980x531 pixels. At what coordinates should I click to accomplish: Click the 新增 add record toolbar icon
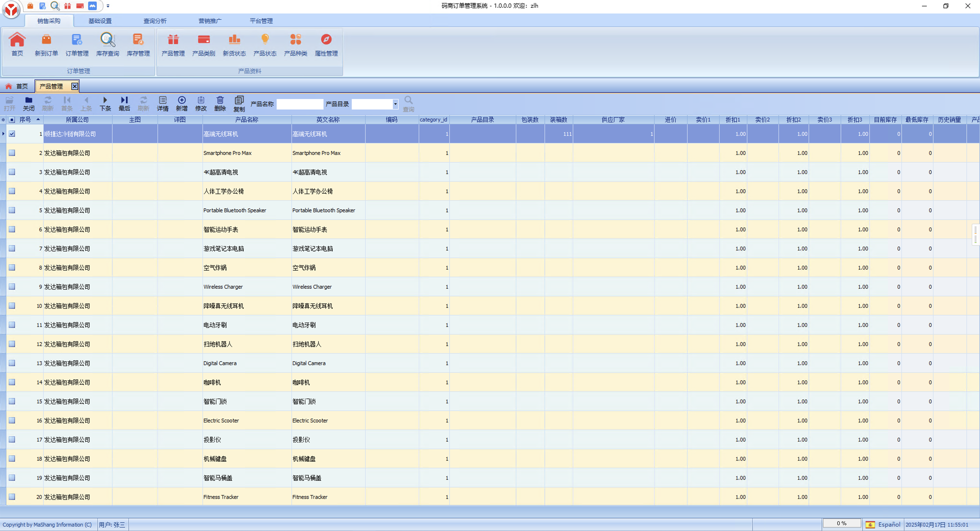pyautogui.click(x=181, y=103)
